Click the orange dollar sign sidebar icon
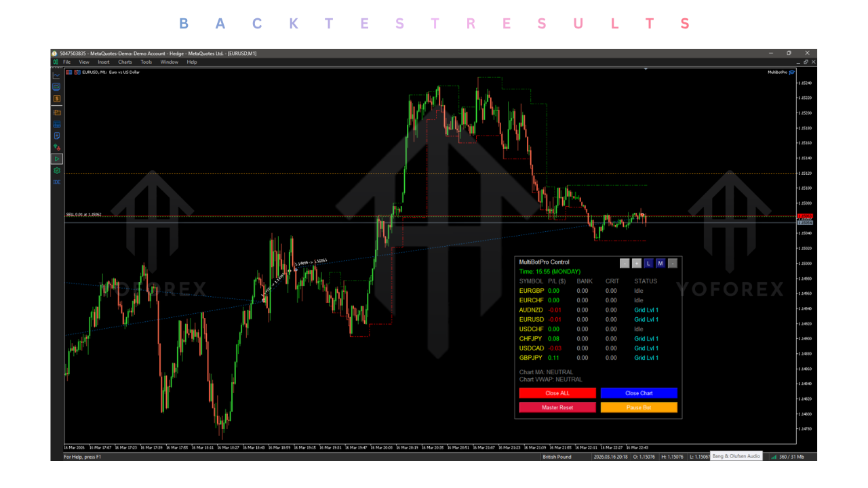 coord(57,98)
